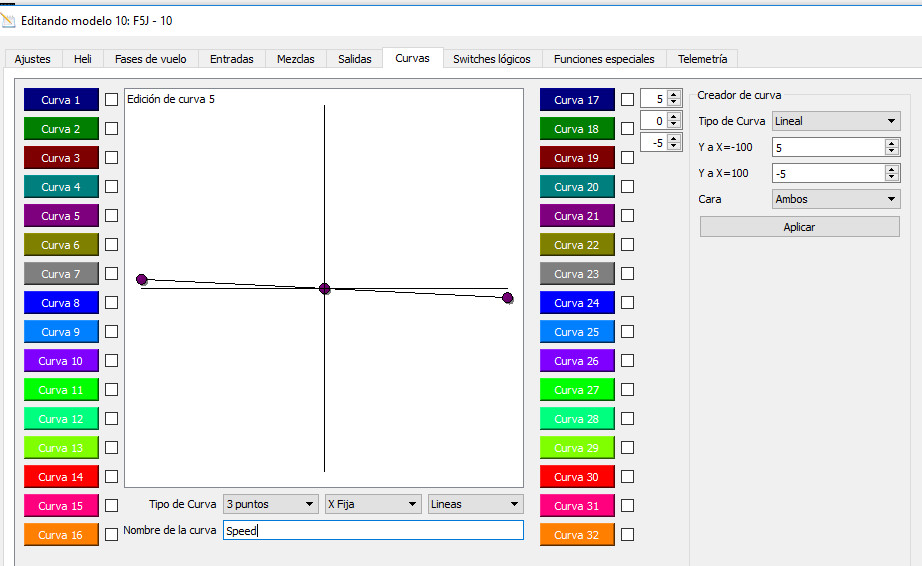
Task: Open the Lineal Tipo de Curva dropdown
Action: pos(836,121)
